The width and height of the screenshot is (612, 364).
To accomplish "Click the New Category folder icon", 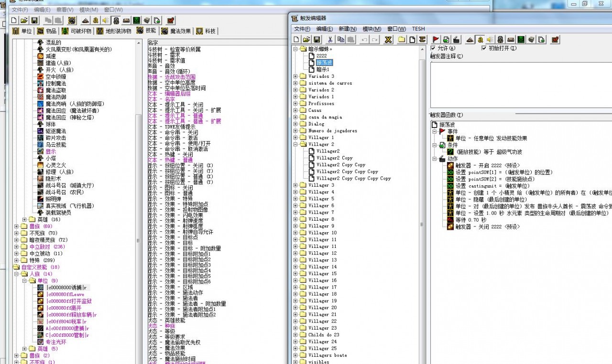I will point(402,40).
